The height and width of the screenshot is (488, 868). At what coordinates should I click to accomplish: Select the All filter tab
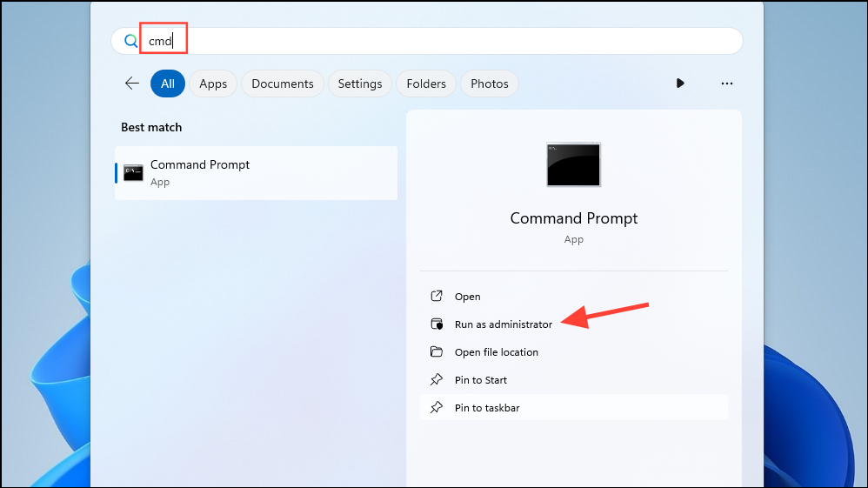[x=168, y=84]
